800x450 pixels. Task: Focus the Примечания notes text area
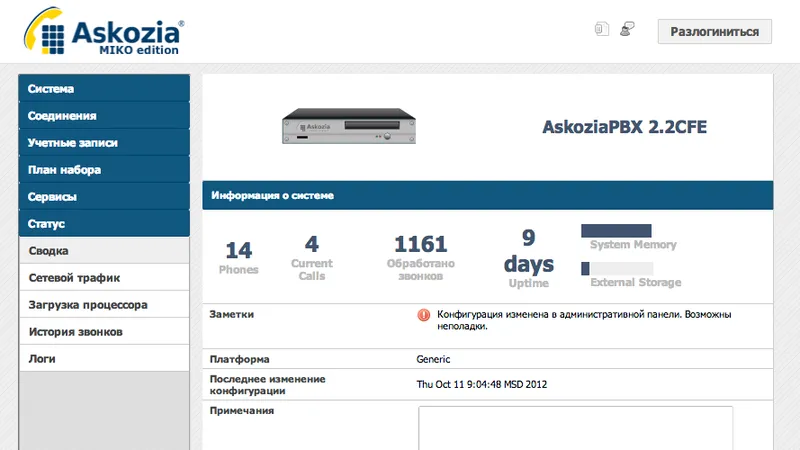[576, 428]
